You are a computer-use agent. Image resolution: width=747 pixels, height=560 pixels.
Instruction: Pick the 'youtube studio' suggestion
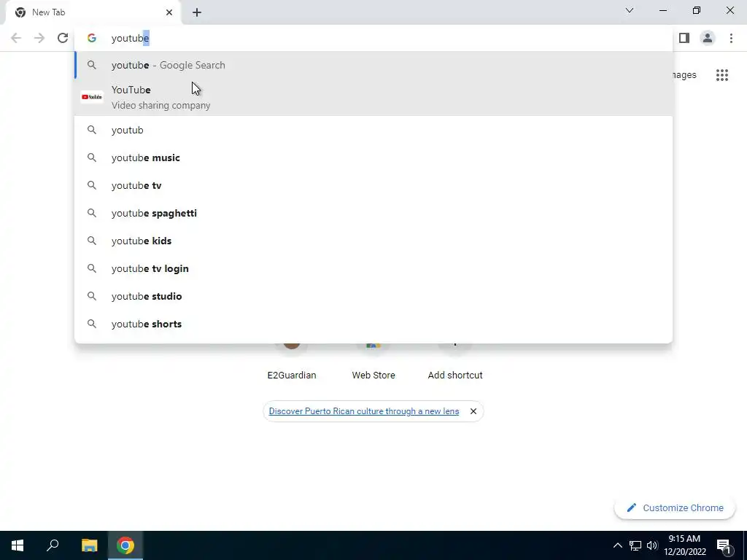pyautogui.click(x=373, y=296)
